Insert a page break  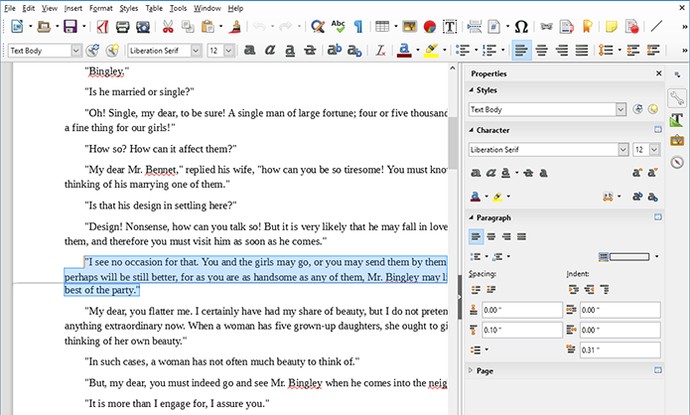pyautogui.click(x=474, y=27)
